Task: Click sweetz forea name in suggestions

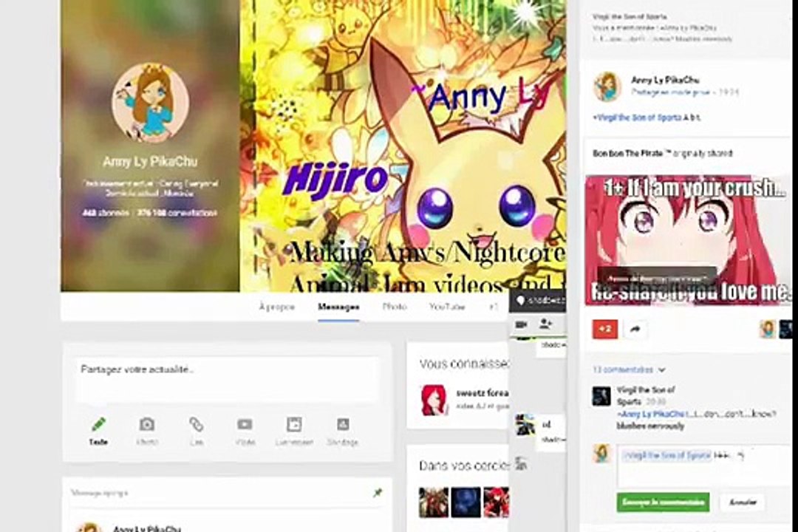Action: tap(482, 393)
